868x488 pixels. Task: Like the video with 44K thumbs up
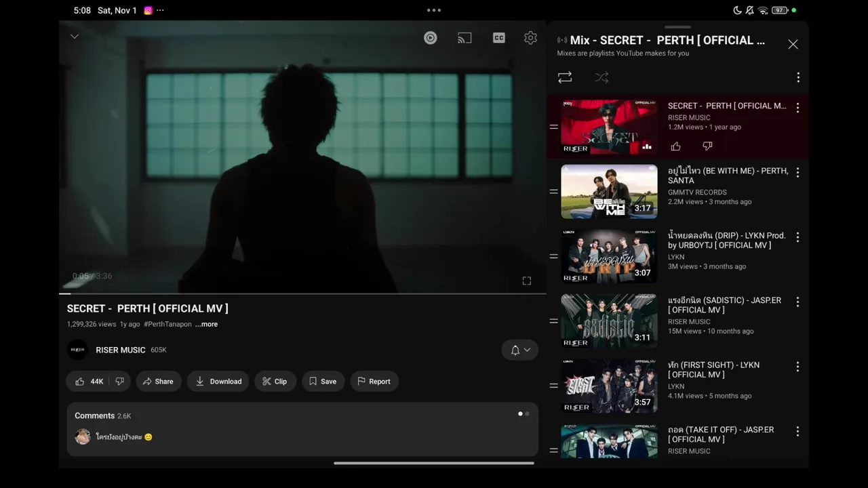[x=89, y=382]
